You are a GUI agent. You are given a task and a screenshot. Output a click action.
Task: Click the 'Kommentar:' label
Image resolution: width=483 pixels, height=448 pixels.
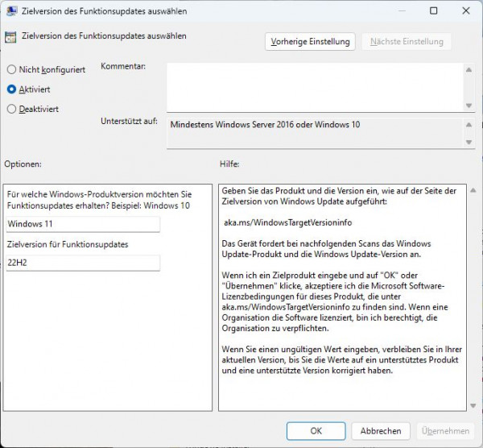click(123, 66)
